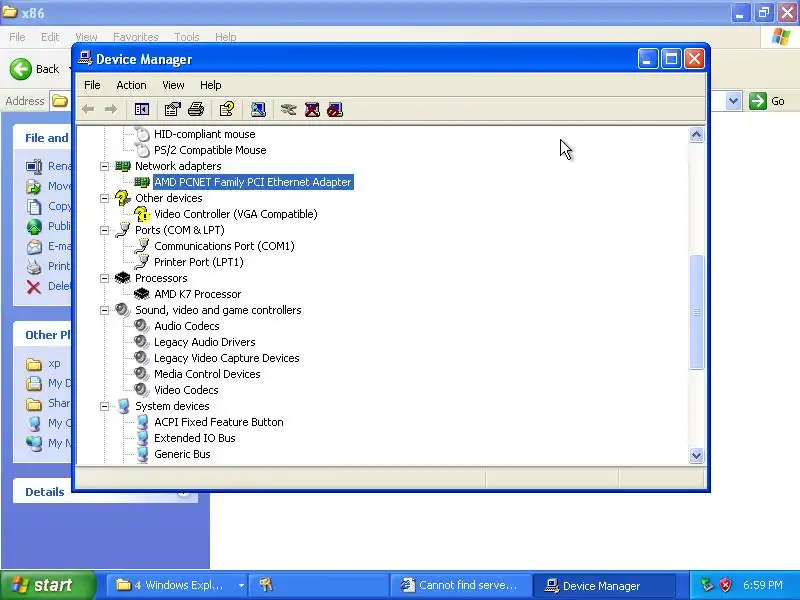Click Show/Hide Console Tree toolbar icon
This screenshot has height=600, width=800.
[x=141, y=109]
